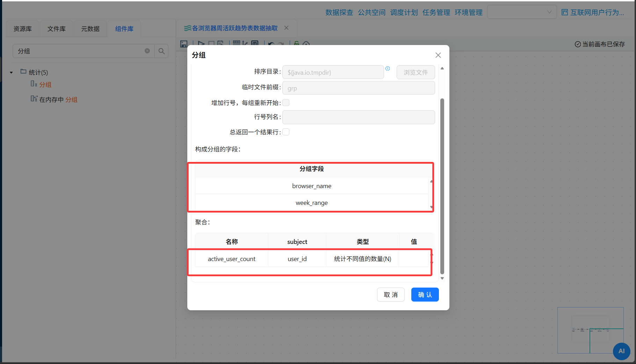Click the dialog scroll up arrow
The width and height of the screenshot is (636, 364).
(x=442, y=68)
